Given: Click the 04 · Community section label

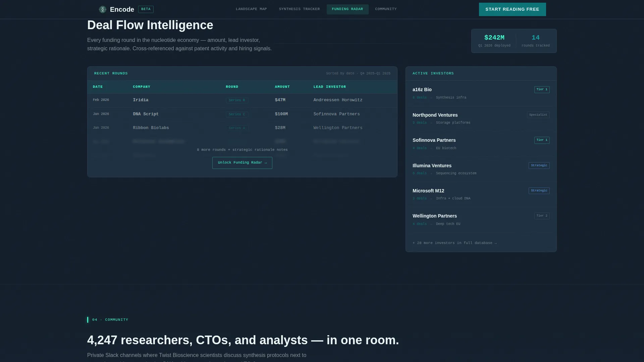Looking at the screenshot, I should tap(110, 320).
